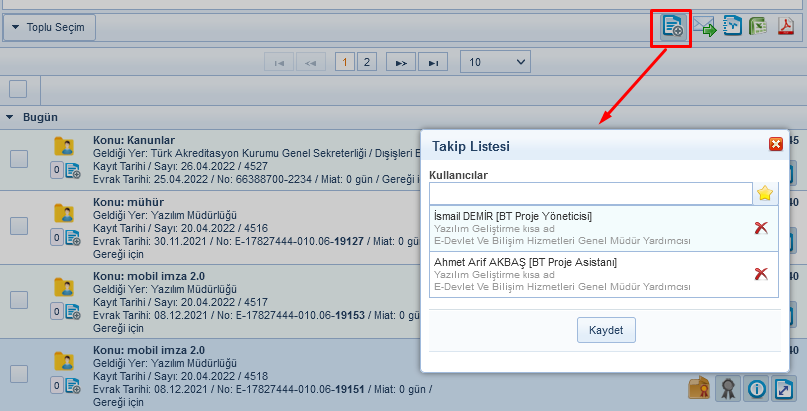The height and width of the screenshot is (411, 807).
Task: Export the list as PDF
Action: (786, 27)
